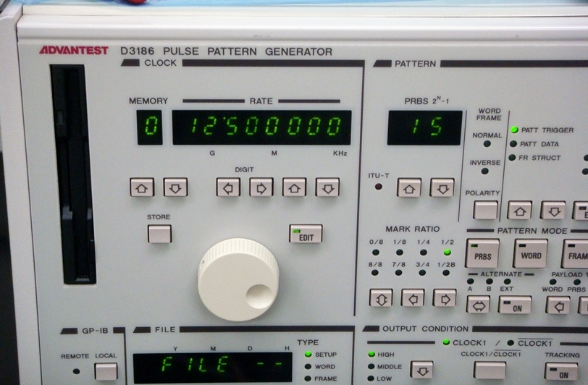Point at the HIGH output level LED
588x385 pixels.
pyautogui.click(x=371, y=355)
